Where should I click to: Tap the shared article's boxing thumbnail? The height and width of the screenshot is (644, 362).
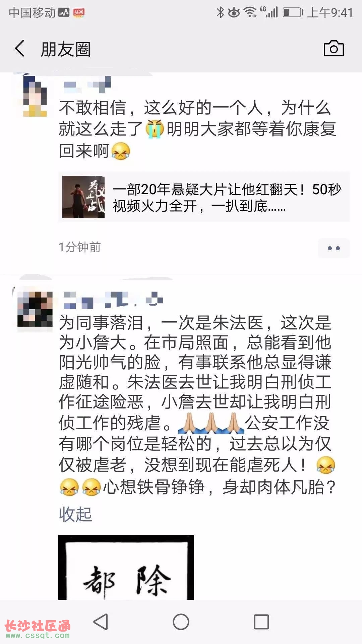(x=83, y=197)
